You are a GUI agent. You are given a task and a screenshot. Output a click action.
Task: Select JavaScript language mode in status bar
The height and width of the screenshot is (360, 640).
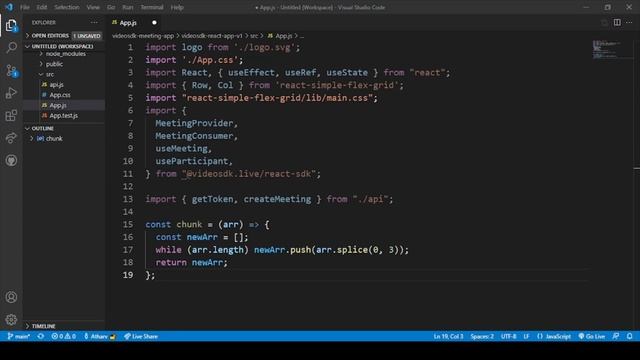tap(554, 336)
